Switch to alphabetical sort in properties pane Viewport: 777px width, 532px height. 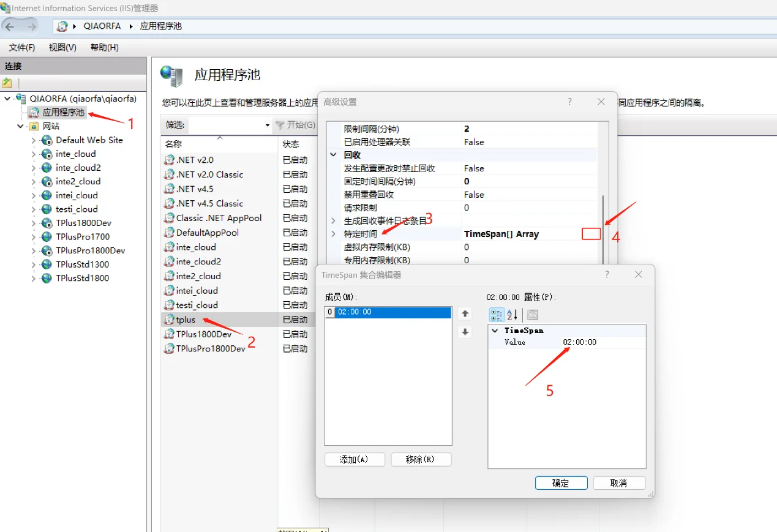(x=511, y=314)
